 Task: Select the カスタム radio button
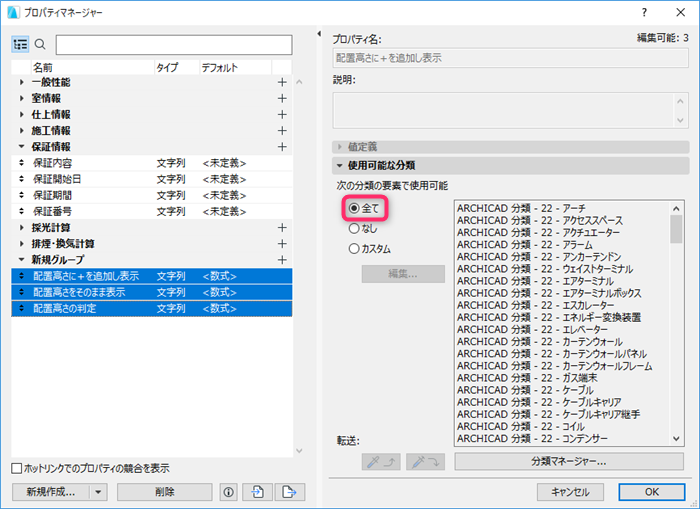pyautogui.click(x=354, y=249)
